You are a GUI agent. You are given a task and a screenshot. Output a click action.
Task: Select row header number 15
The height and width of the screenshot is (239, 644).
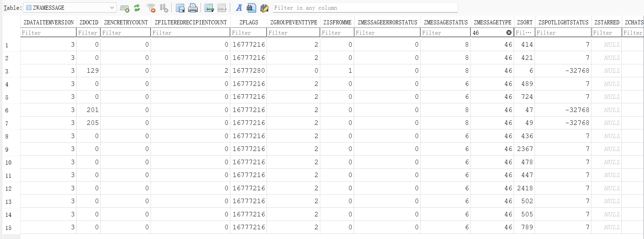click(11, 228)
